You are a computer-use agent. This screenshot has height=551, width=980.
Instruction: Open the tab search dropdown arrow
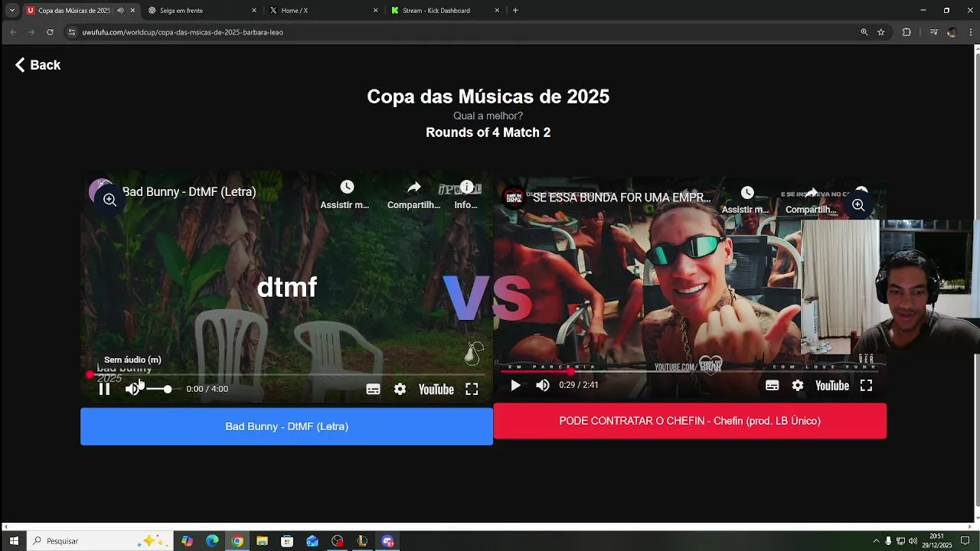[x=11, y=11]
